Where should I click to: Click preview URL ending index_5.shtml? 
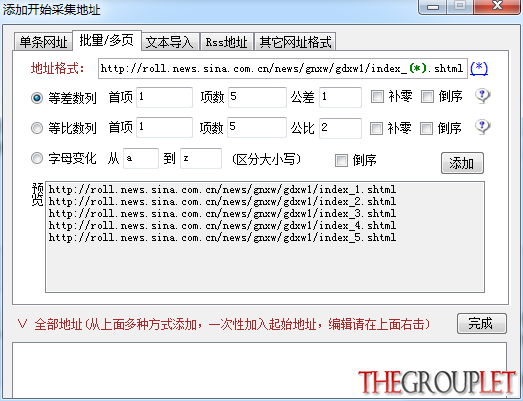pyautogui.click(x=222, y=238)
